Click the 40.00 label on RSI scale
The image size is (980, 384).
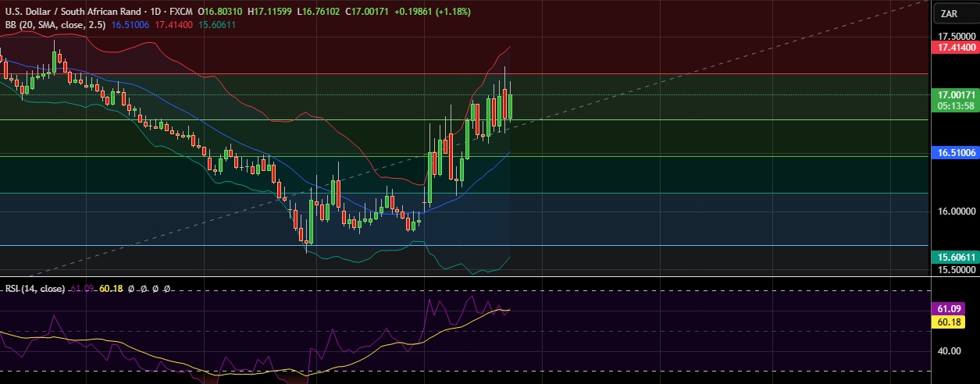(x=950, y=350)
